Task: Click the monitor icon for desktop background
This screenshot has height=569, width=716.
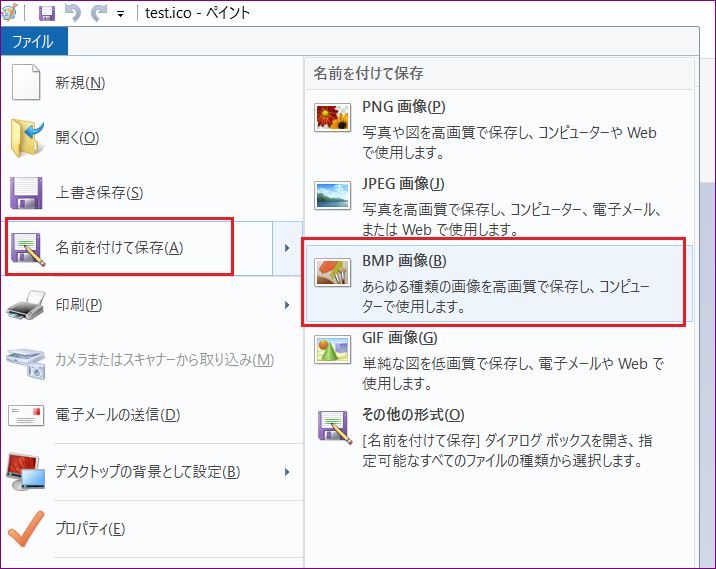Action: [26, 471]
